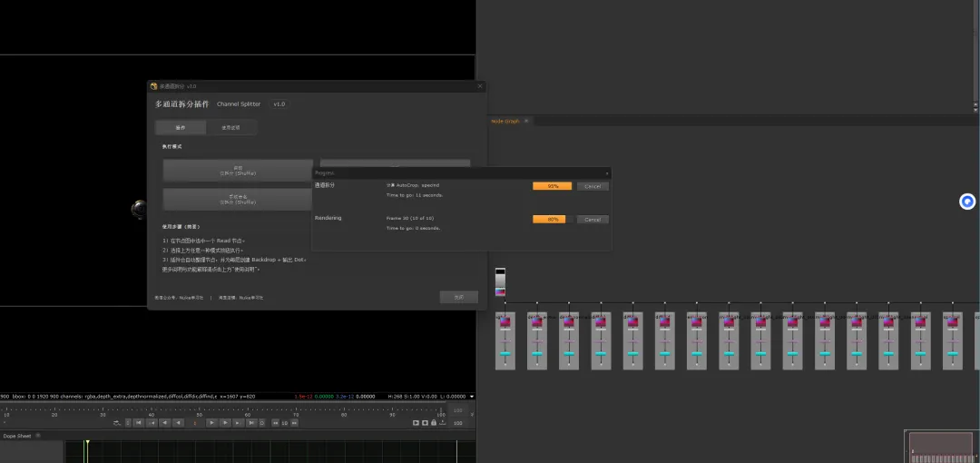Viewport: 980px width, 463px height.
Task: Select the Read node thumbnail above the backdrops
Action: (500, 282)
